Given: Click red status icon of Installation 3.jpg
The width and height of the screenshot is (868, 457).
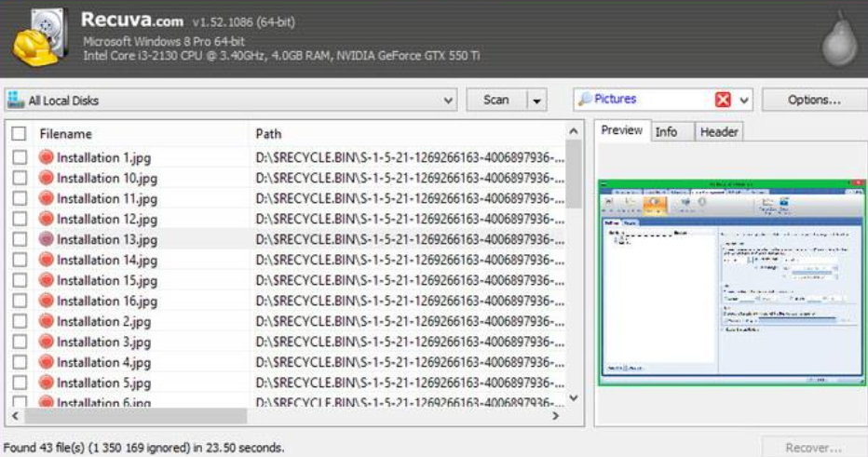Looking at the screenshot, I should (x=47, y=342).
